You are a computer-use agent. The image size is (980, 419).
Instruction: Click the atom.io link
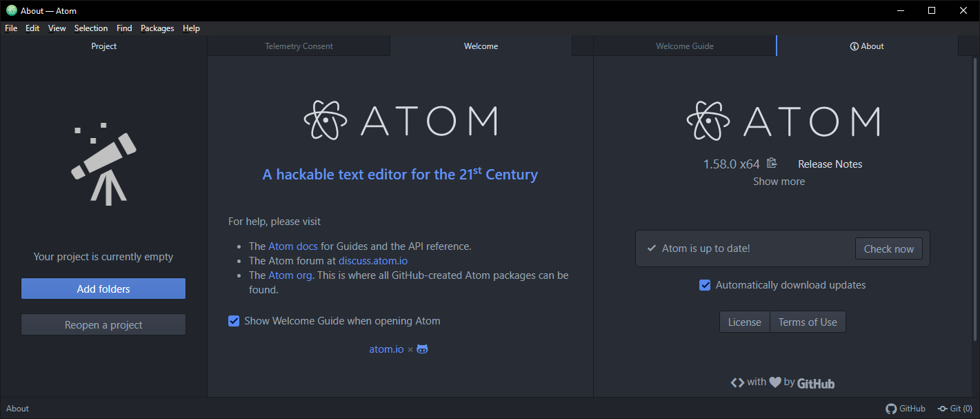[x=386, y=349]
